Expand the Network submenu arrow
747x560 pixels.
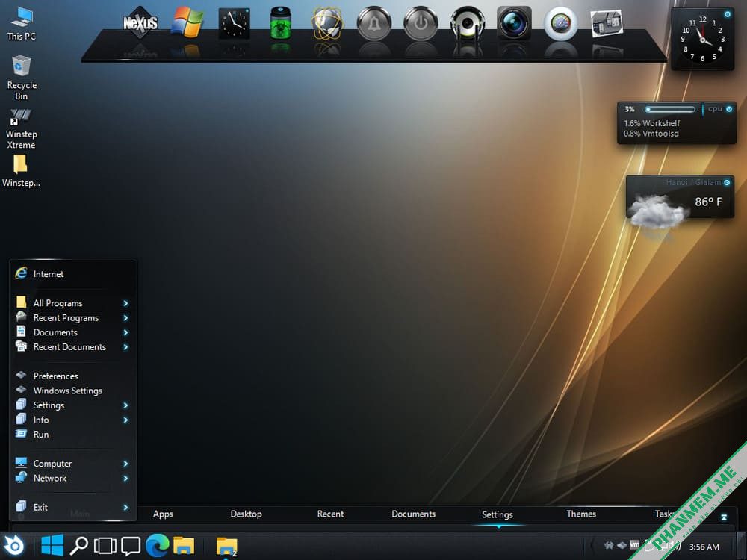pos(125,478)
